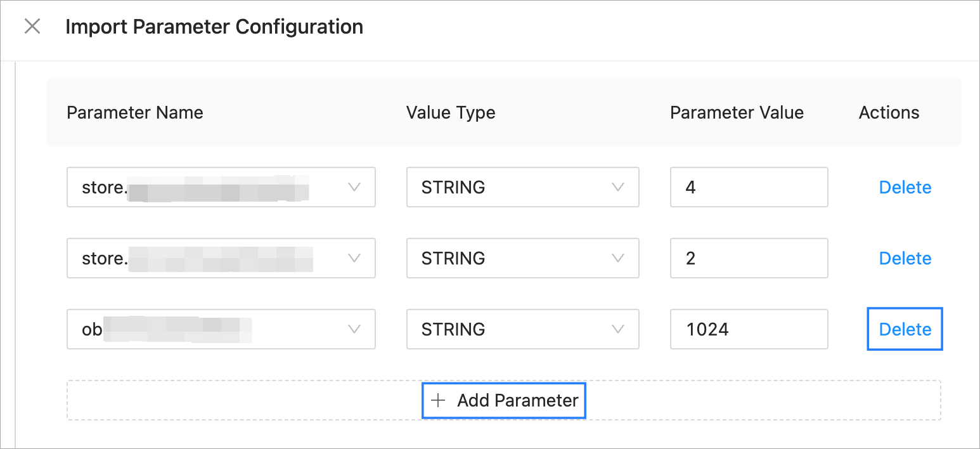Delete the parameter with value 1024
The width and height of the screenshot is (980, 449).
point(905,329)
